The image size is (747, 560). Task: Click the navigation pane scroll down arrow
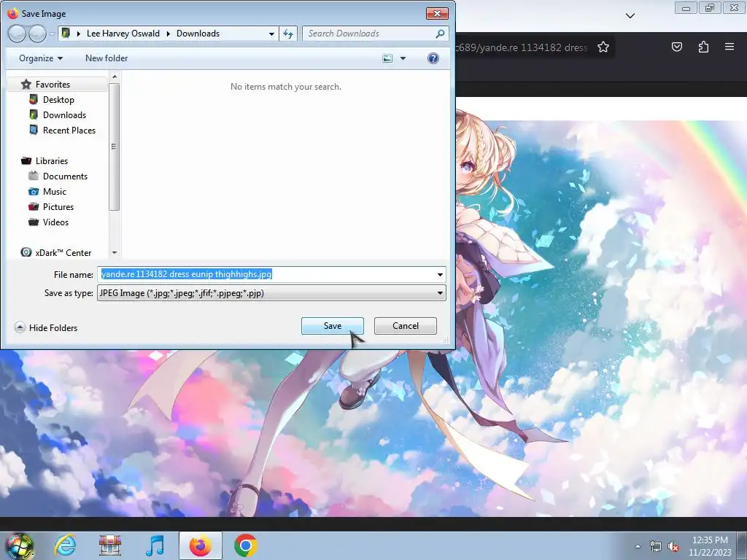coord(115,253)
